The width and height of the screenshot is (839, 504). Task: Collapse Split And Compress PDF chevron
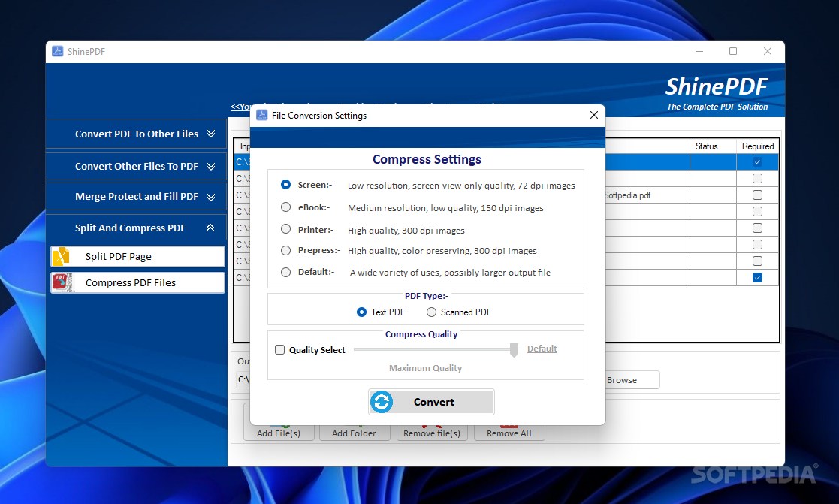click(x=210, y=228)
